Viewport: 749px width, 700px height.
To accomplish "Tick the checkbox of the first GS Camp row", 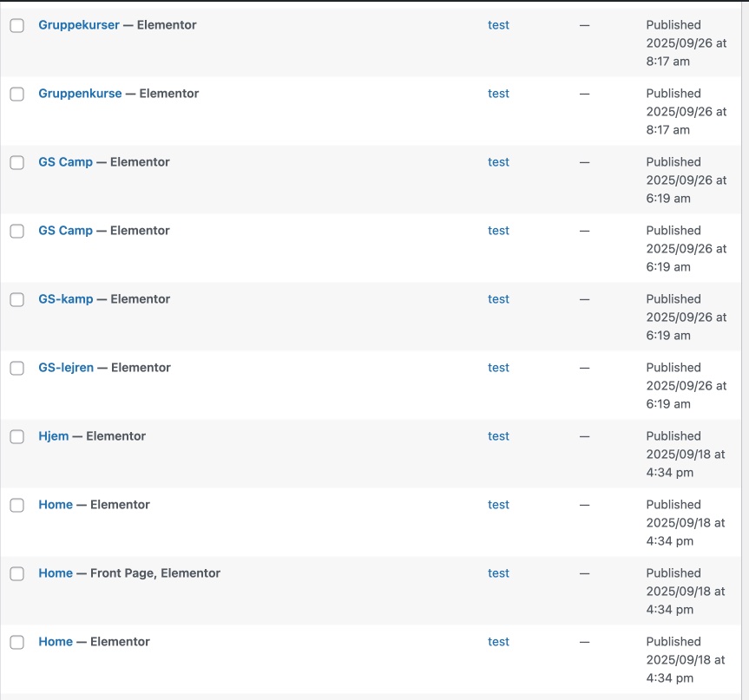I will (x=16, y=163).
